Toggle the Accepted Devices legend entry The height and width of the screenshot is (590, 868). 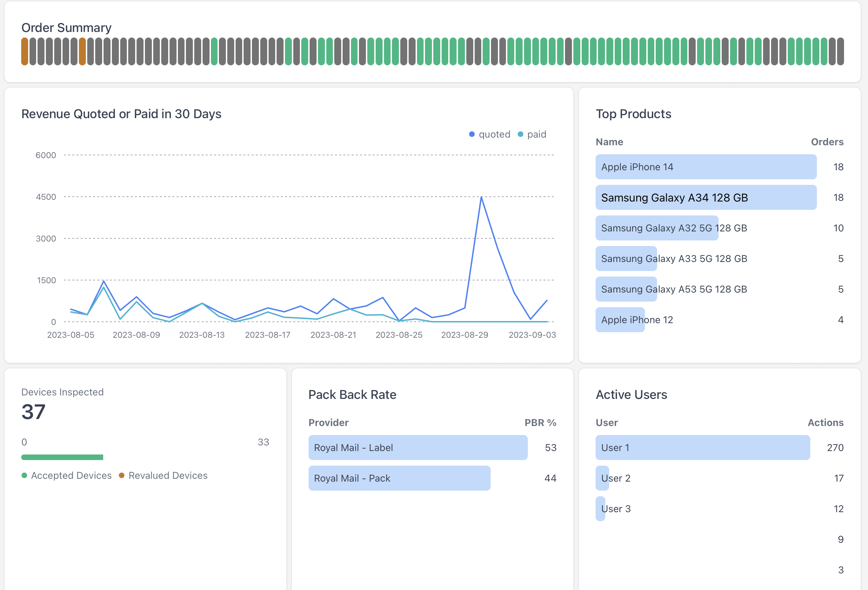point(71,475)
